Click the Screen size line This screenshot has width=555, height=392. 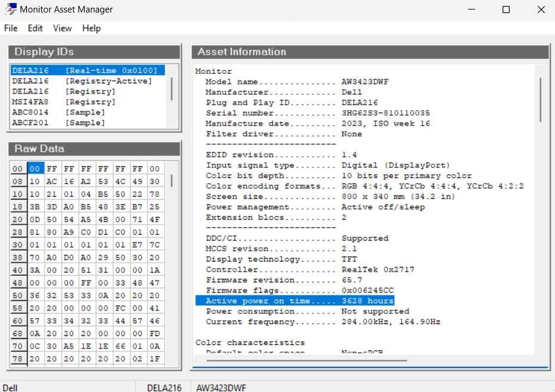[330, 197]
